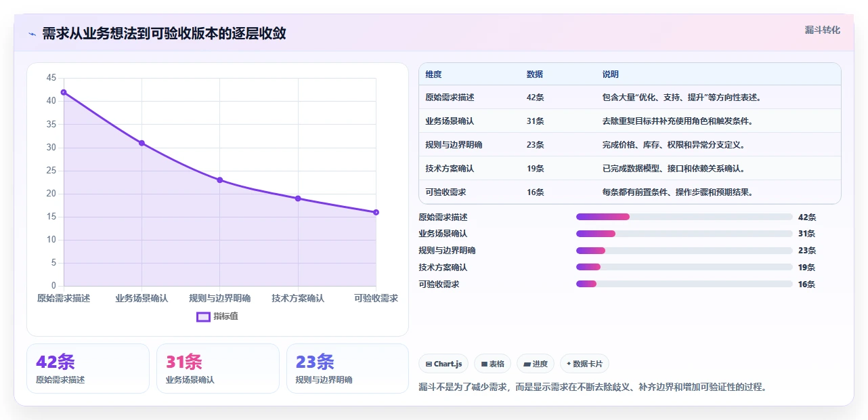Click the 指标值 legend color box

[x=203, y=316]
